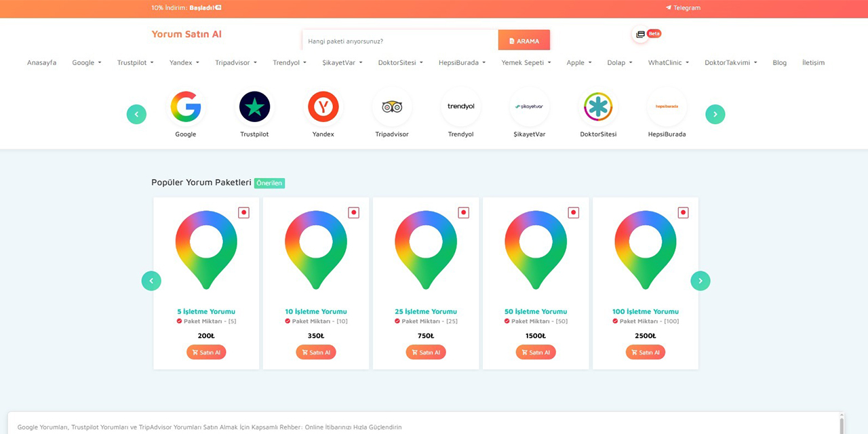Screen dimensions: 868x434
Task: Open the Blog menu item
Action: pos(780,62)
